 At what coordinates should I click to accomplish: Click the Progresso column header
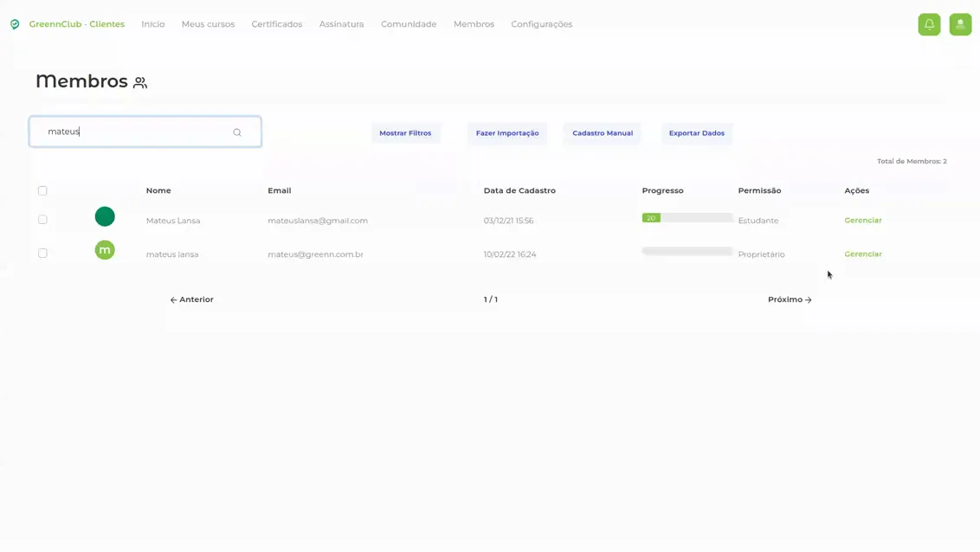[662, 190]
